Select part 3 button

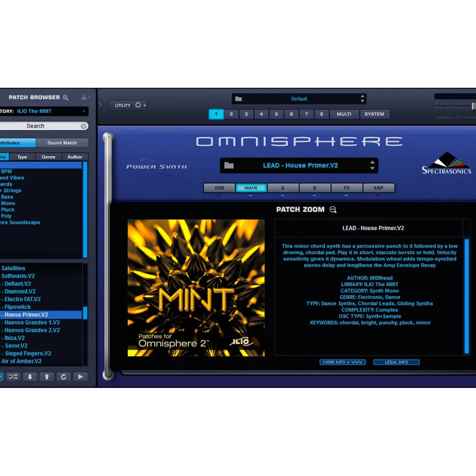pyautogui.click(x=246, y=114)
